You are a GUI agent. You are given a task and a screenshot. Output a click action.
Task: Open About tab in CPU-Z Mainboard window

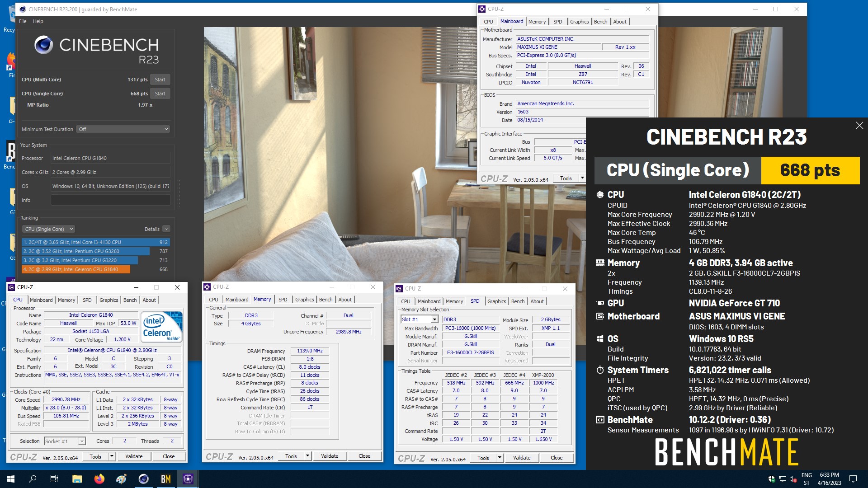pyautogui.click(x=620, y=22)
